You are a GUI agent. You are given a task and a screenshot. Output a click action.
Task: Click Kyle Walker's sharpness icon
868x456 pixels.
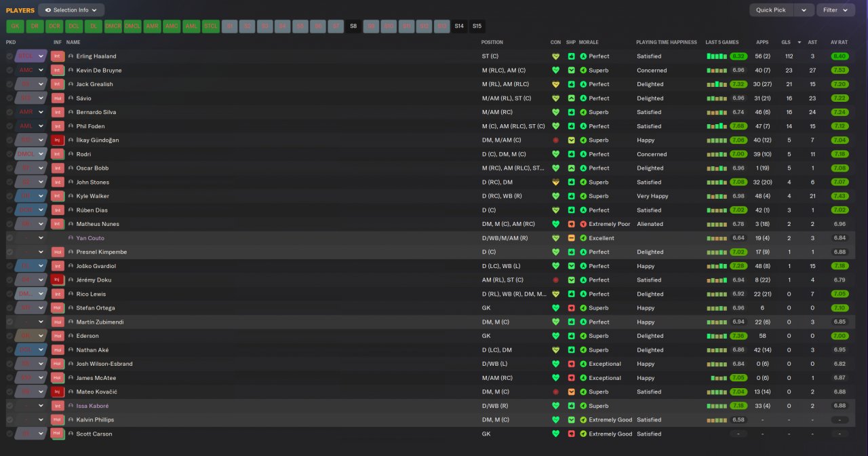(572, 196)
